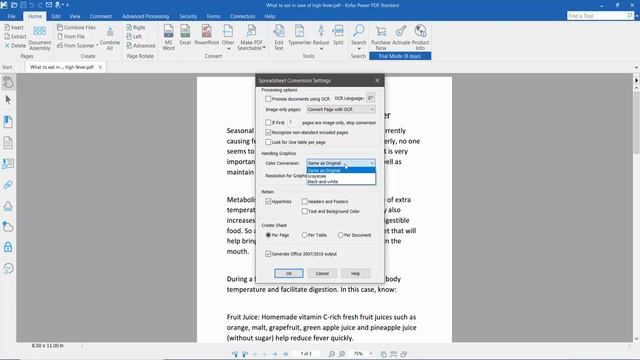The height and width of the screenshot is (360, 640).
Task: Open the attachments paperclip panel
Action: pos(8,185)
